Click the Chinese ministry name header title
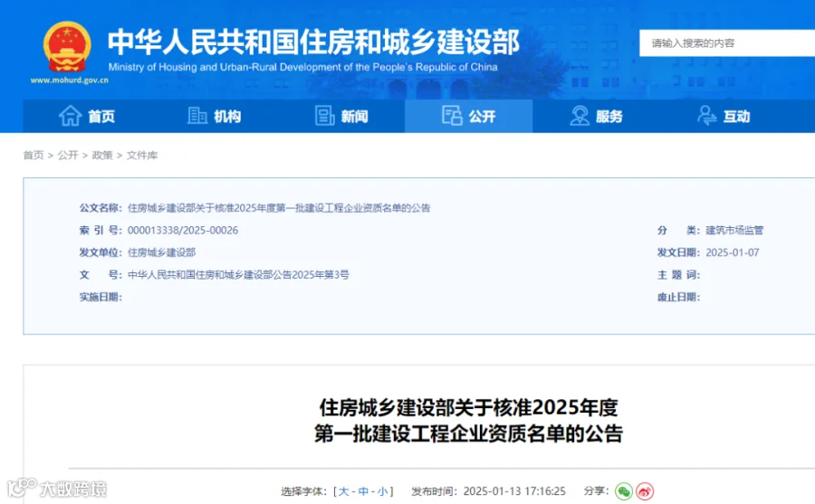The height and width of the screenshot is (504, 815). point(313,42)
